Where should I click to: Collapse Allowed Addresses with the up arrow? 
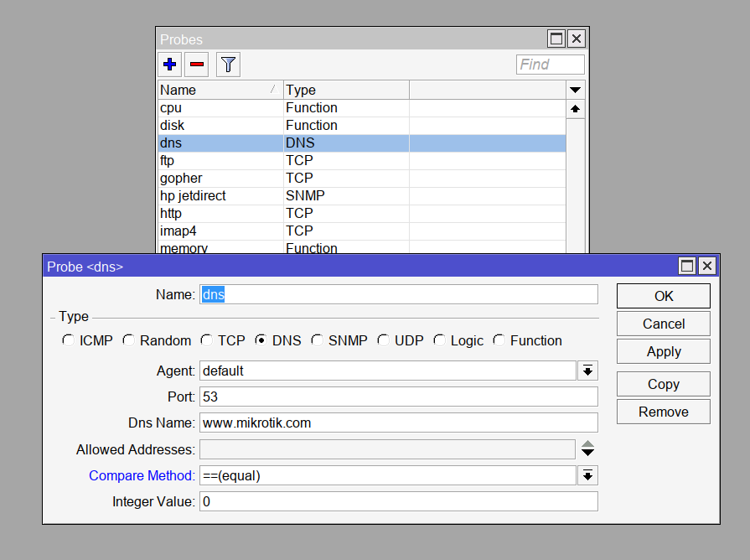click(588, 443)
